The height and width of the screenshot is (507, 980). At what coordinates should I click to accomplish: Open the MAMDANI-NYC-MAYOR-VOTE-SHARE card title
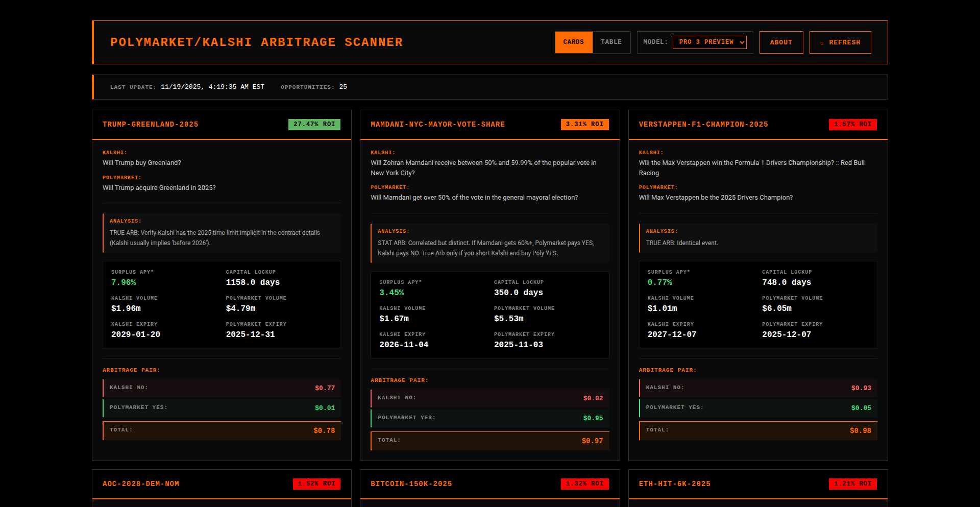pyautogui.click(x=437, y=125)
